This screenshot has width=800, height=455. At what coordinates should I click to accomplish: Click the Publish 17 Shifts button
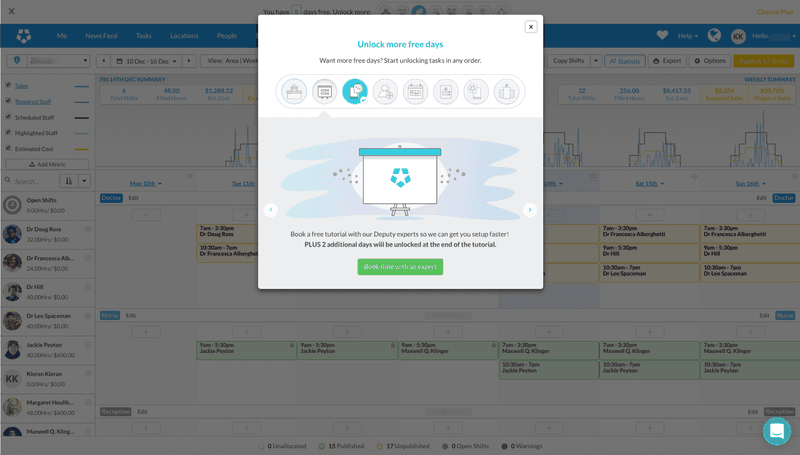pos(763,61)
